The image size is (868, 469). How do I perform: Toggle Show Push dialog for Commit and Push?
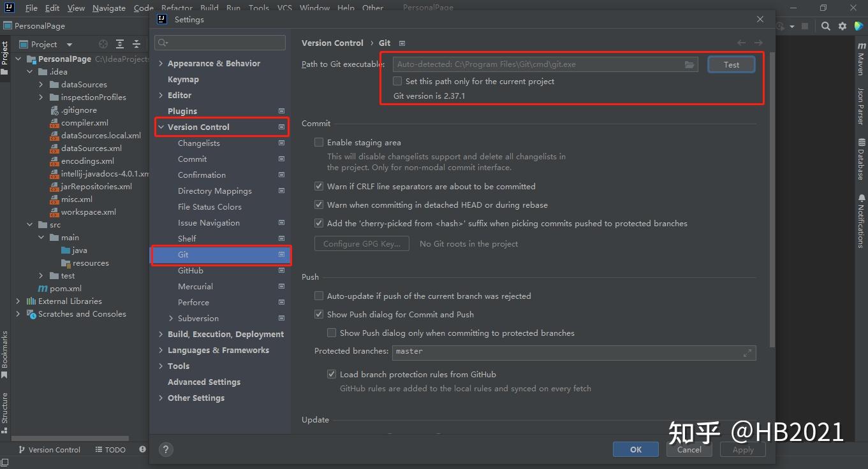coord(319,314)
